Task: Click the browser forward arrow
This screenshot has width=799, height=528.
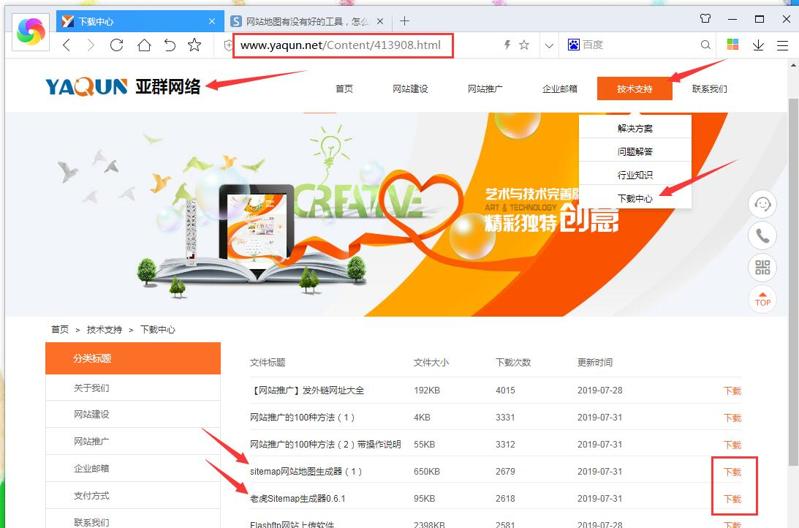Action: click(91, 45)
